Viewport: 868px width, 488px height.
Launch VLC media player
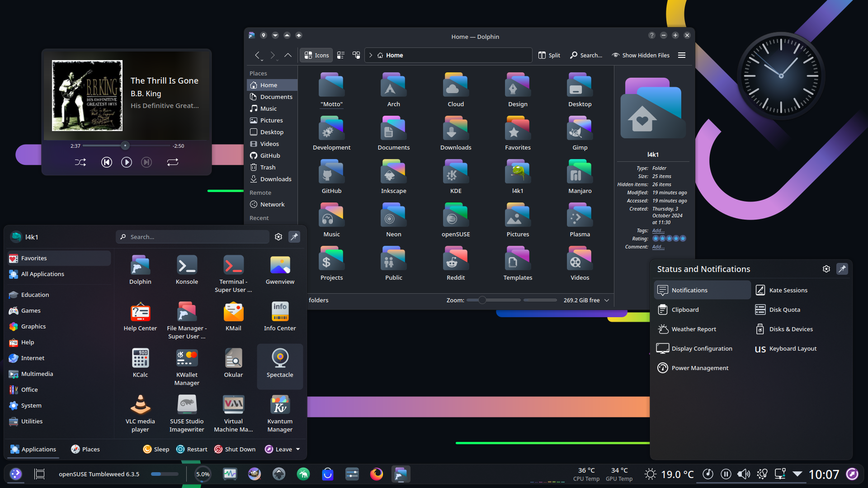140,413
